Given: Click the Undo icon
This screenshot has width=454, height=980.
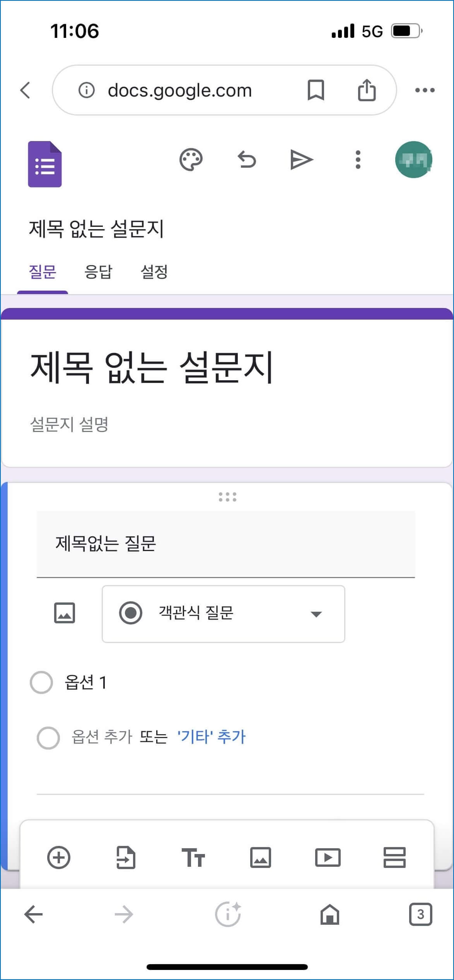Looking at the screenshot, I should 247,158.
